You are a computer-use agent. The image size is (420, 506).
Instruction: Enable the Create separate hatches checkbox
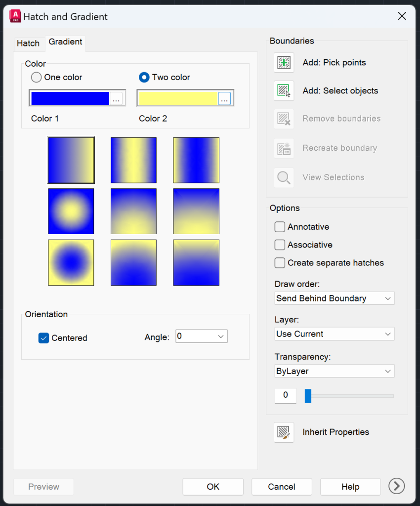pos(280,263)
